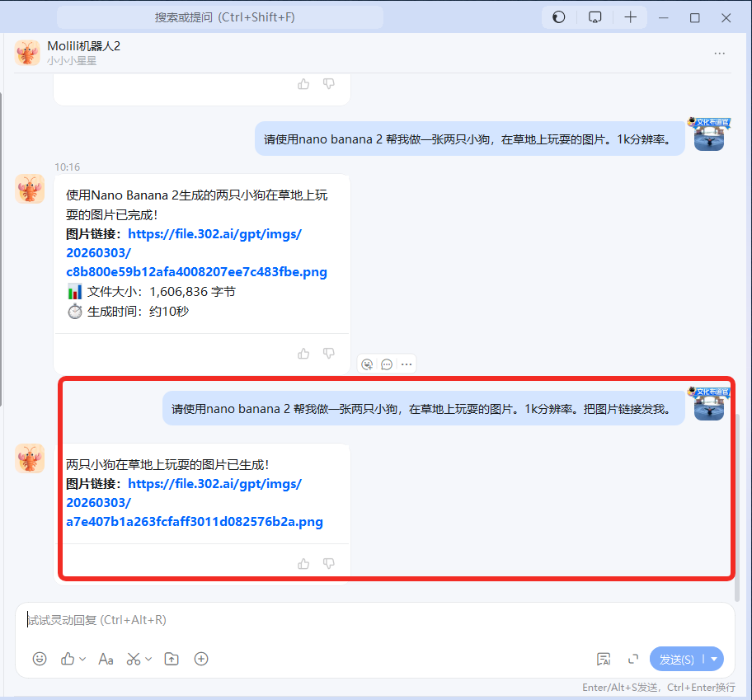Open the emoji picker in the input toolbar
The width and height of the screenshot is (752, 700).
pyautogui.click(x=40, y=659)
